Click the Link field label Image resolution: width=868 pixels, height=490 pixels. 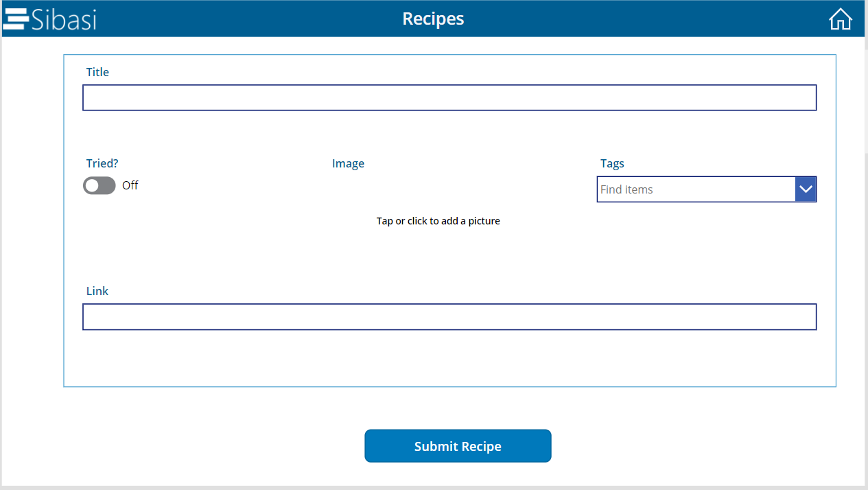pos(97,291)
